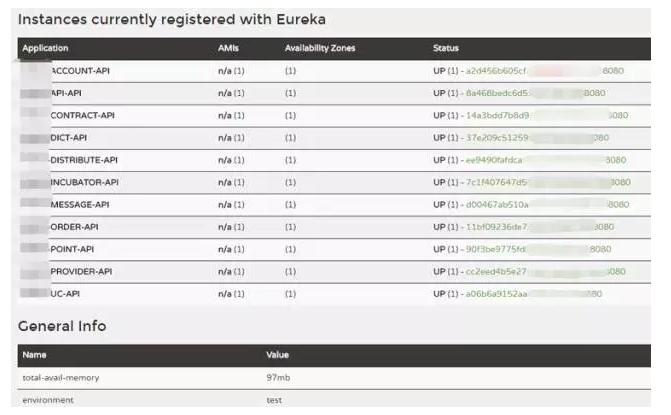This screenshot has width=671, height=415.
Task: Click the UC-API instance link a06b6a9152aa
Action: coord(534,294)
